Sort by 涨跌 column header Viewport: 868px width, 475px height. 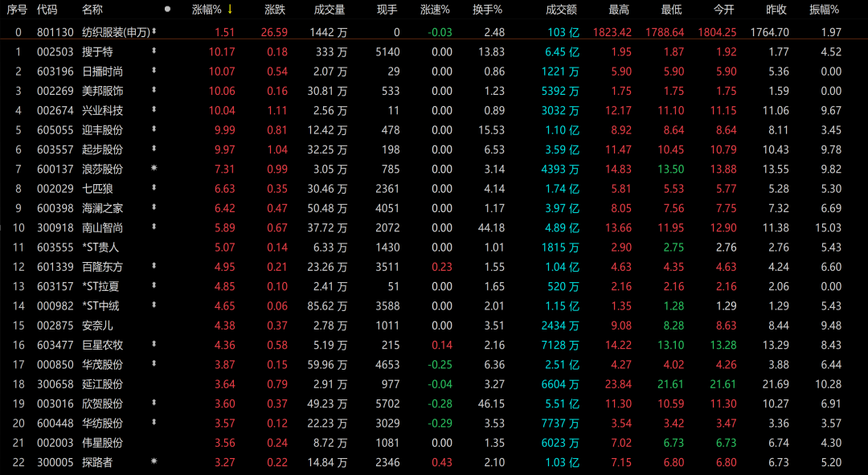[x=275, y=10]
